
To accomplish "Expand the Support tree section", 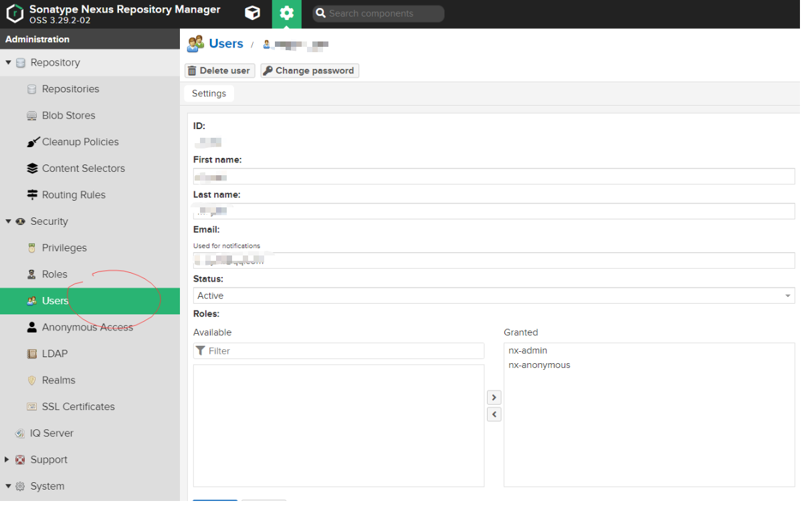I will click(x=8, y=459).
